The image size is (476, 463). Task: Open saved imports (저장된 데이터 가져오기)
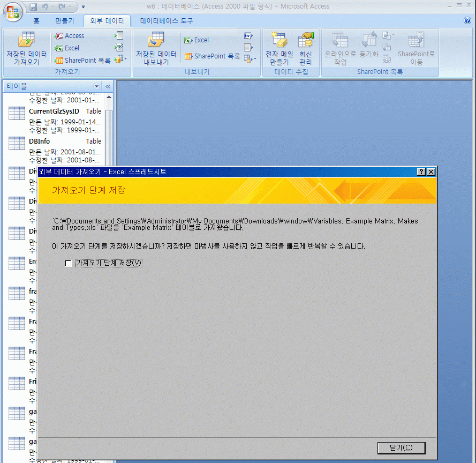point(26,48)
